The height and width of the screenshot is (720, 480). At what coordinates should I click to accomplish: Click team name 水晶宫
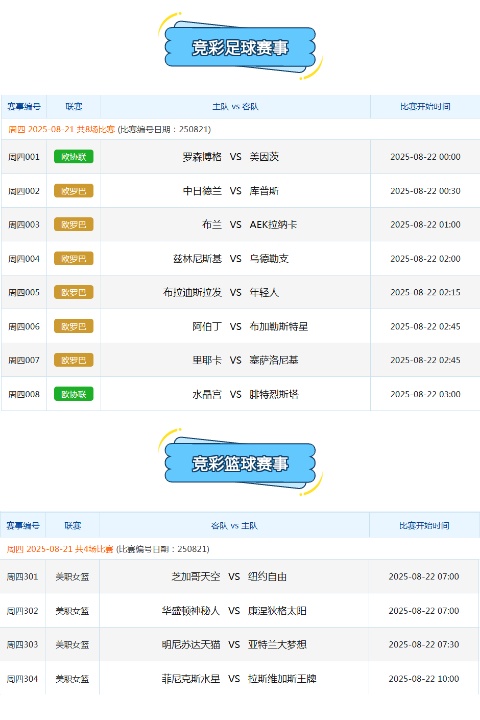point(207,394)
